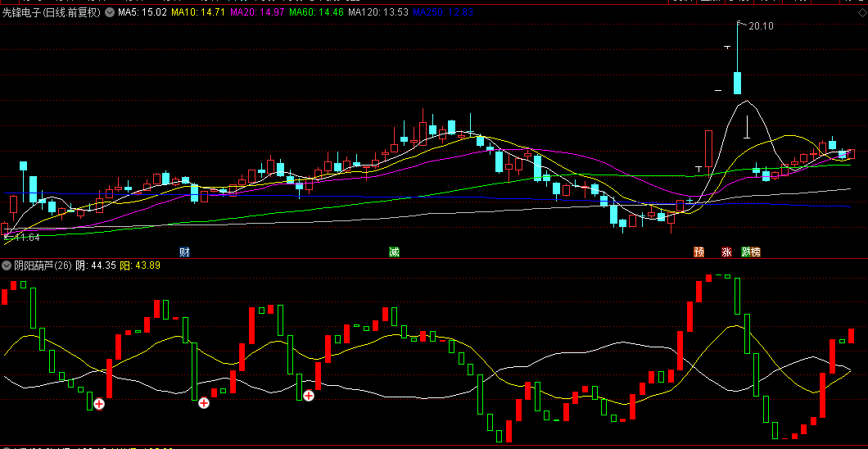Open the dropdown arrow beside 阴阳葫芦 indicator
Screen dimensions: 868x449
[7, 265]
